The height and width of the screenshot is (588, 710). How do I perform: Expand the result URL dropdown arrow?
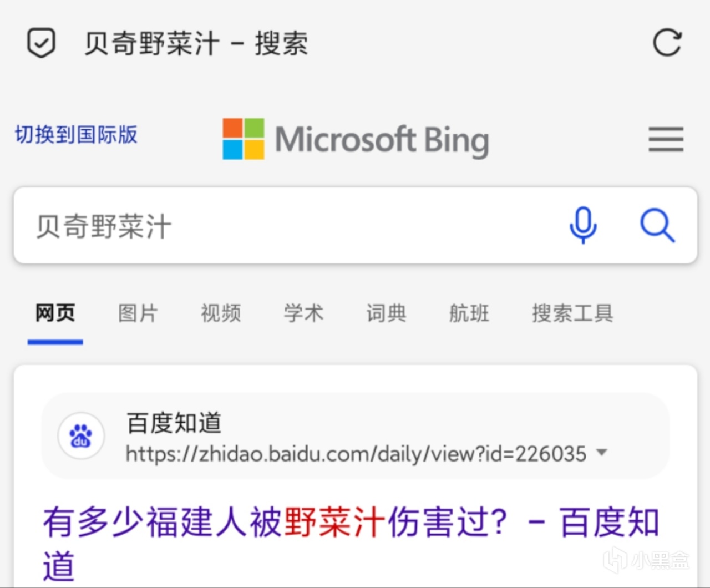point(601,452)
